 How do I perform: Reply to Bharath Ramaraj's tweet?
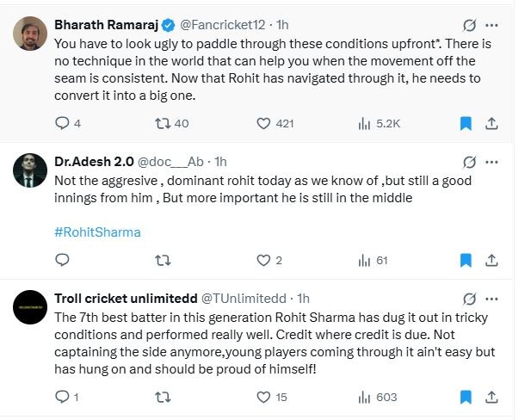(x=62, y=123)
